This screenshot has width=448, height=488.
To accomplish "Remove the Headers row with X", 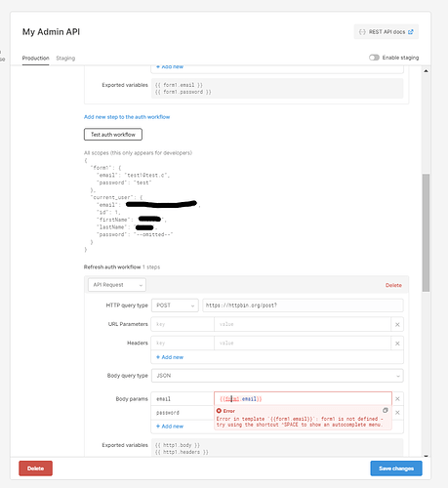I will pos(397,344).
